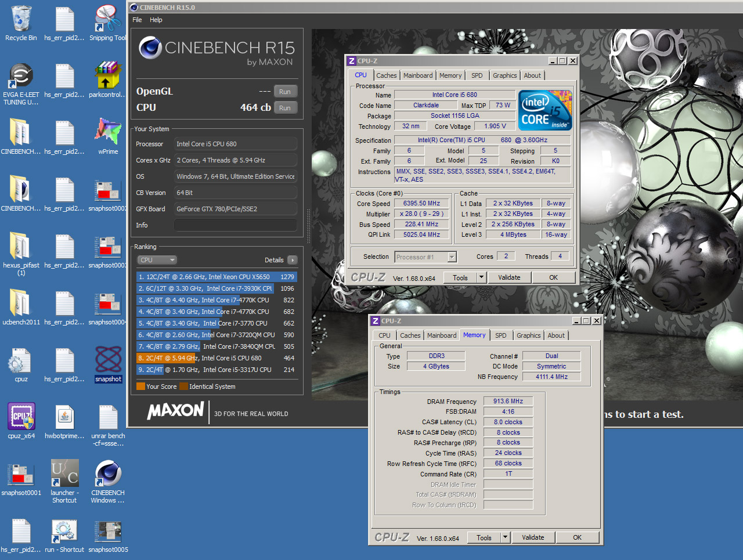This screenshot has width=743, height=560.
Task: Switch to the SPD tab in the lower CPU-Z window
Action: [x=500, y=335]
